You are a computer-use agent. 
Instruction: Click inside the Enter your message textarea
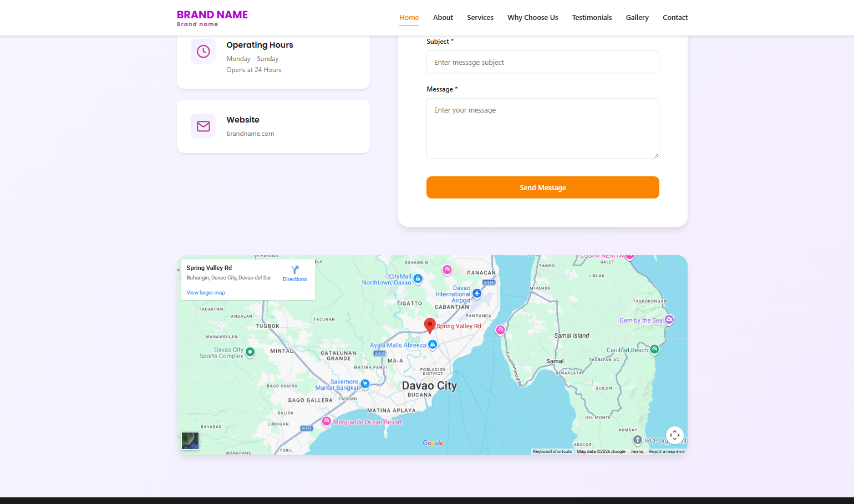coord(542,129)
